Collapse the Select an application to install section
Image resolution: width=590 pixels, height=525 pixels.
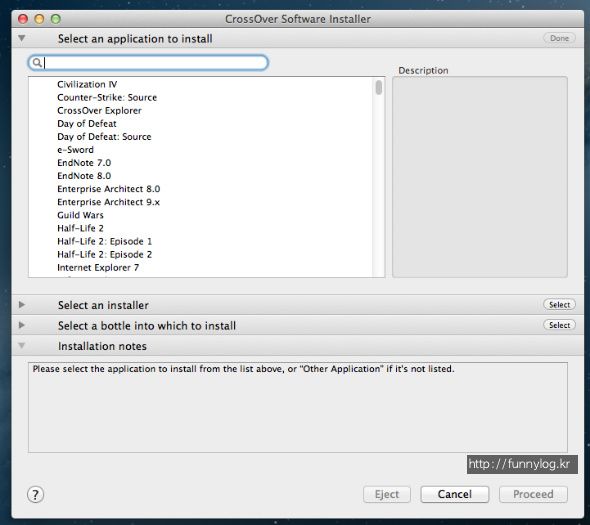click(22, 38)
